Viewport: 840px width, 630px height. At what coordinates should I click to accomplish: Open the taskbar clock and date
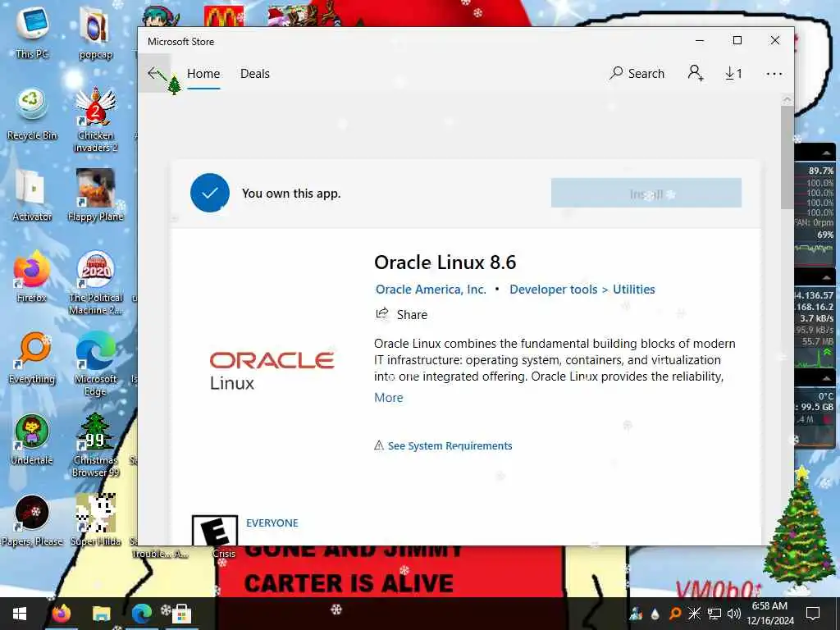770,614
